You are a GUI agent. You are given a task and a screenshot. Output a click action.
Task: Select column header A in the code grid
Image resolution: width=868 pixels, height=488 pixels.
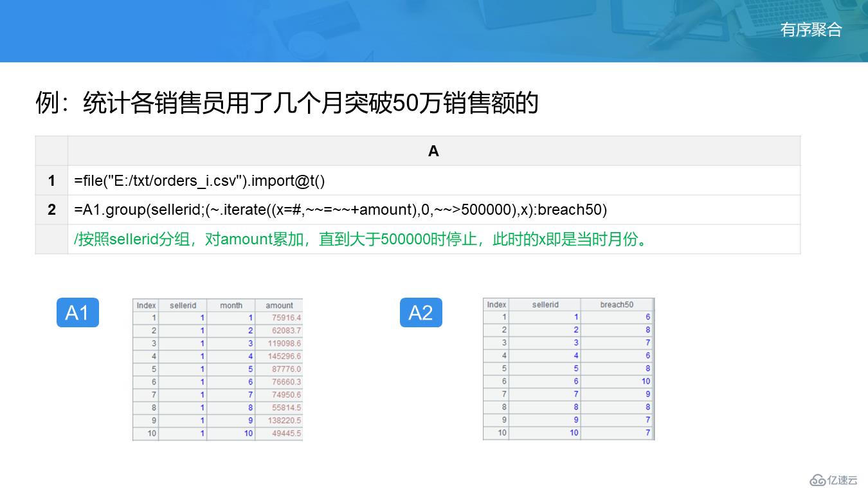[x=434, y=150]
